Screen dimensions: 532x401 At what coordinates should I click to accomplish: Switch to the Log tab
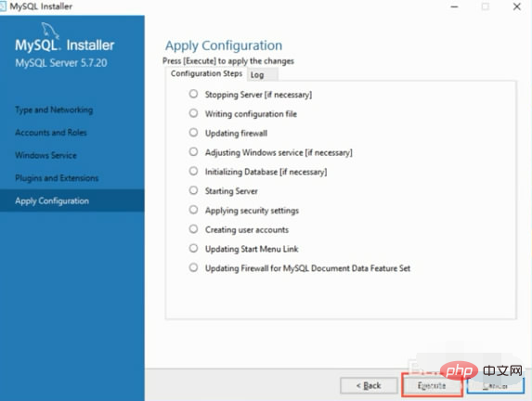(x=262, y=75)
